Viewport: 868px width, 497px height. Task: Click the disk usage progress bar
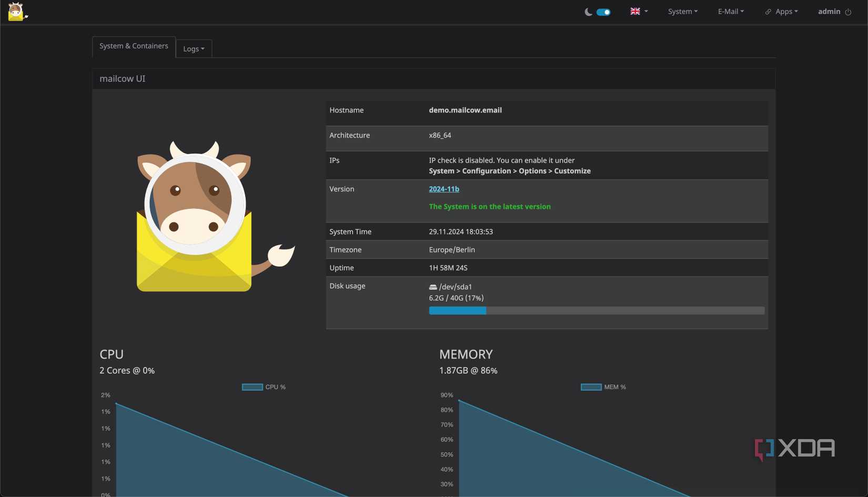(597, 311)
